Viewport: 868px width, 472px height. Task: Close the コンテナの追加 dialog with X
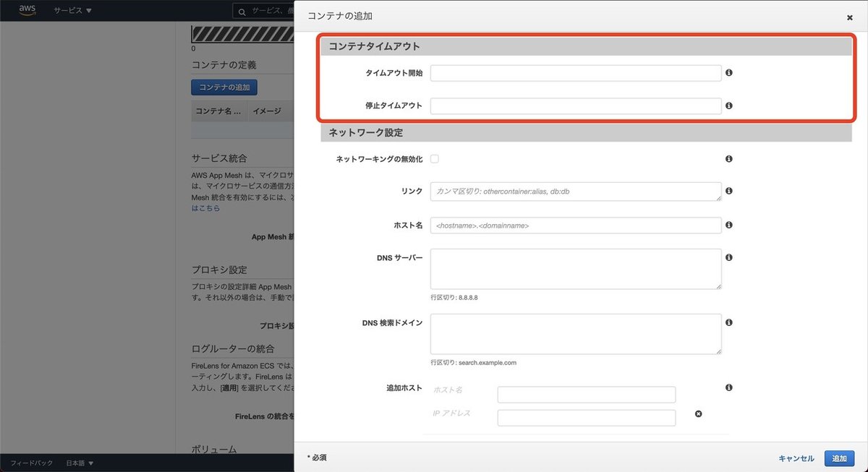click(x=849, y=17)
